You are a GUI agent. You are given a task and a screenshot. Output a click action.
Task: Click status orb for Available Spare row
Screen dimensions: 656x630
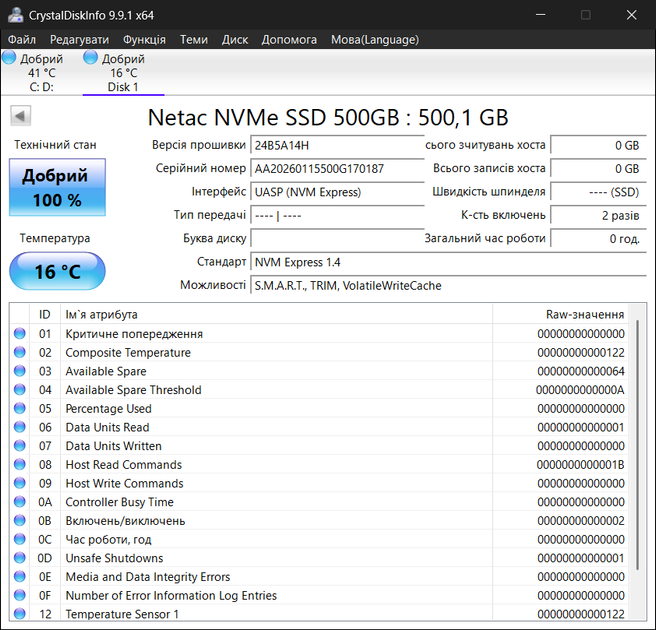pyautogui.click(x=20, y=371)
